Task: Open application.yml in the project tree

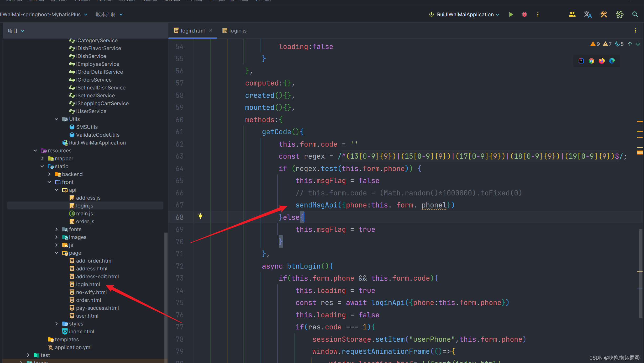Action: pyautogui.click(x=73, y=347)
